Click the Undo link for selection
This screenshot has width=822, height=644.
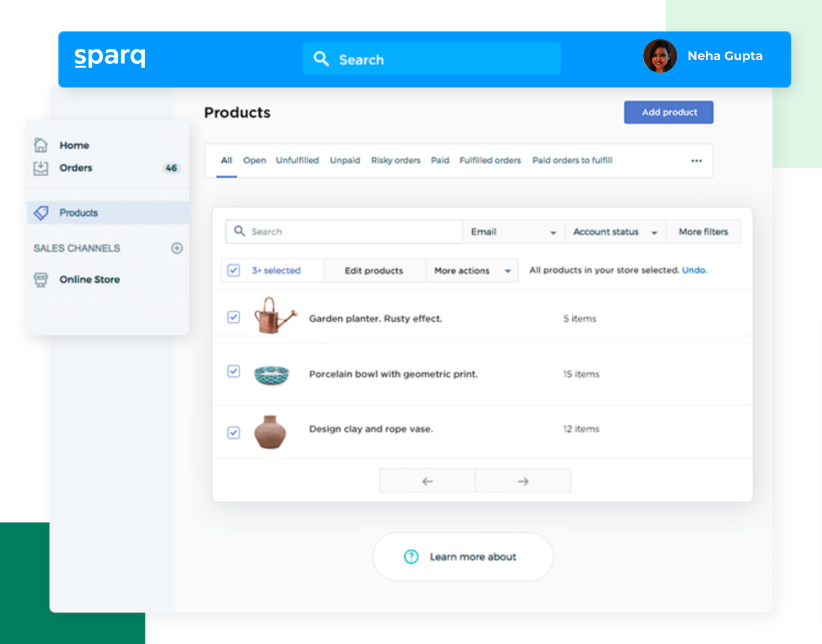coord(694,270)
